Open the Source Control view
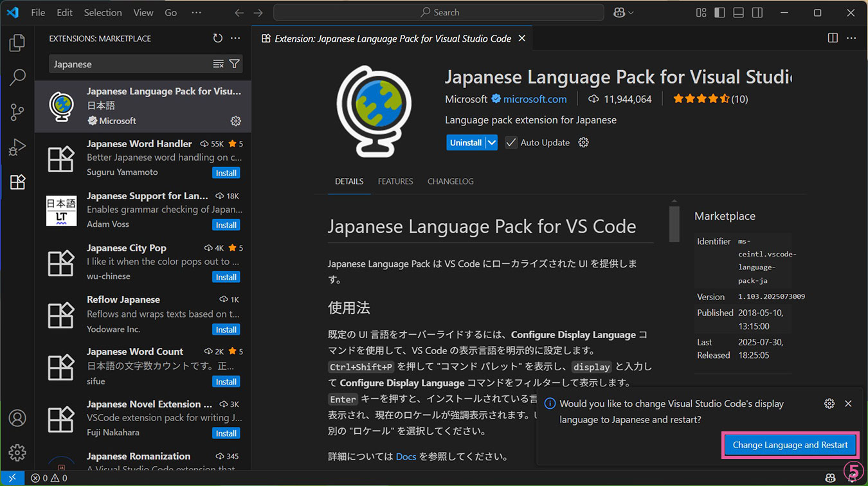The image size is (868, 486). pyautogui.click(x=17, y=113)
